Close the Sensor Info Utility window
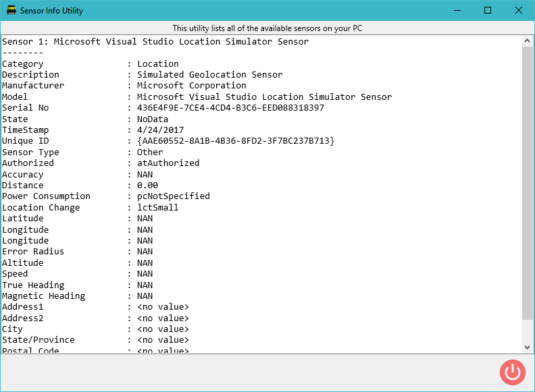535x392 pixels. click(519, 10)
